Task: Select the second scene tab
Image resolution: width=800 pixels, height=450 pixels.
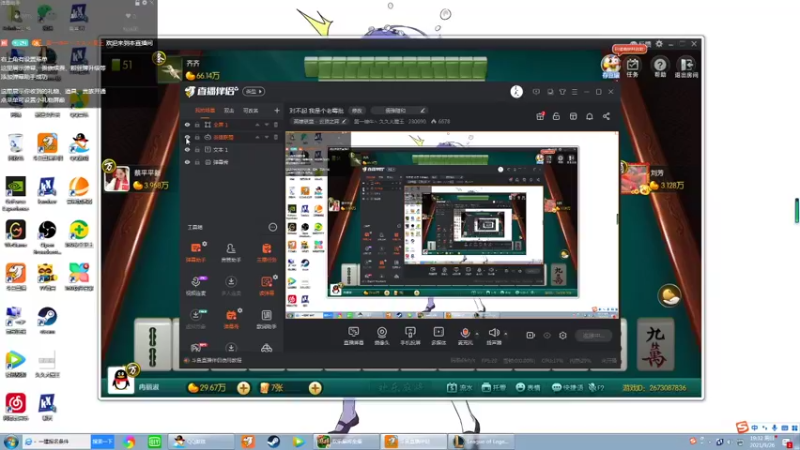Action: pyautogui.click(x=229, y=110)
